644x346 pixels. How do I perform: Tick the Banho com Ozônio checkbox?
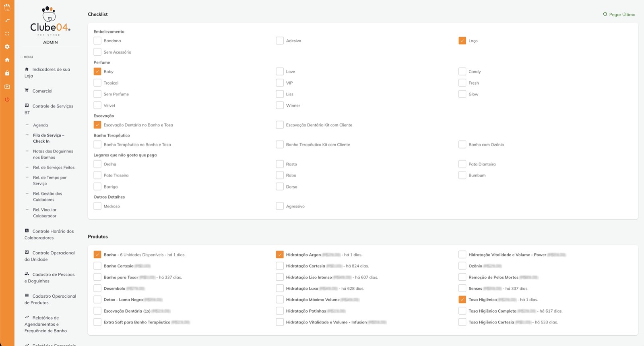click(462, 144)
